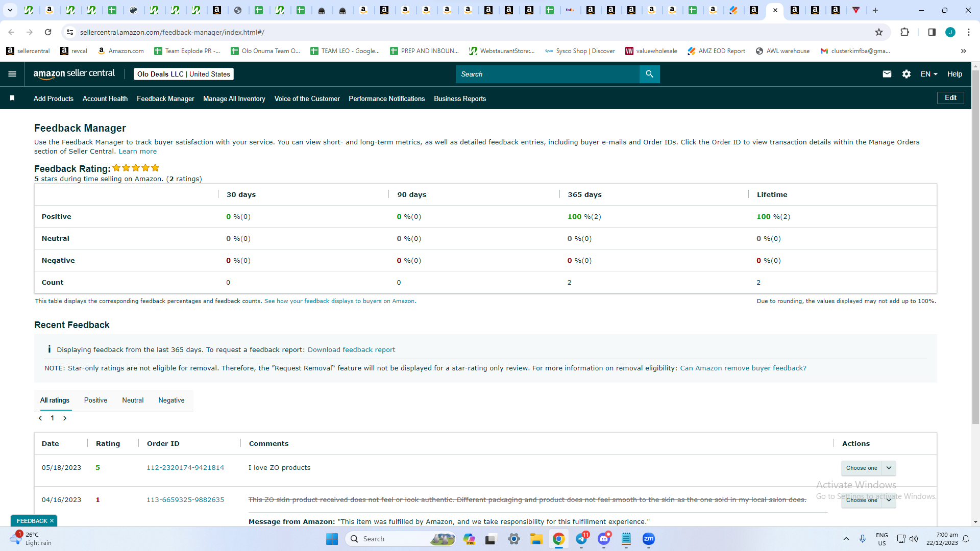This screenshot has height=551, width=980.
Task: Click the Amazon Seller Central logo
Action: (74, 74)
